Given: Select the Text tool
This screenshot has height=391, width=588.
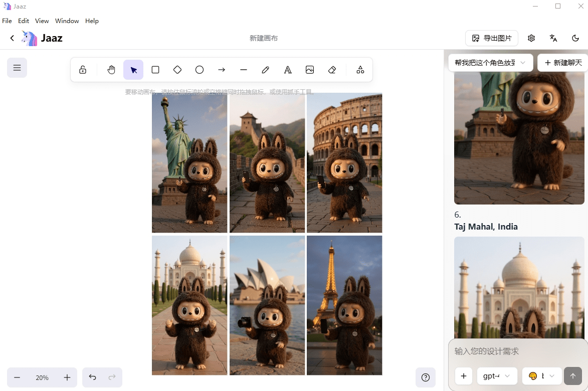Looking at the screenshot, I should [x=288, y=70].
